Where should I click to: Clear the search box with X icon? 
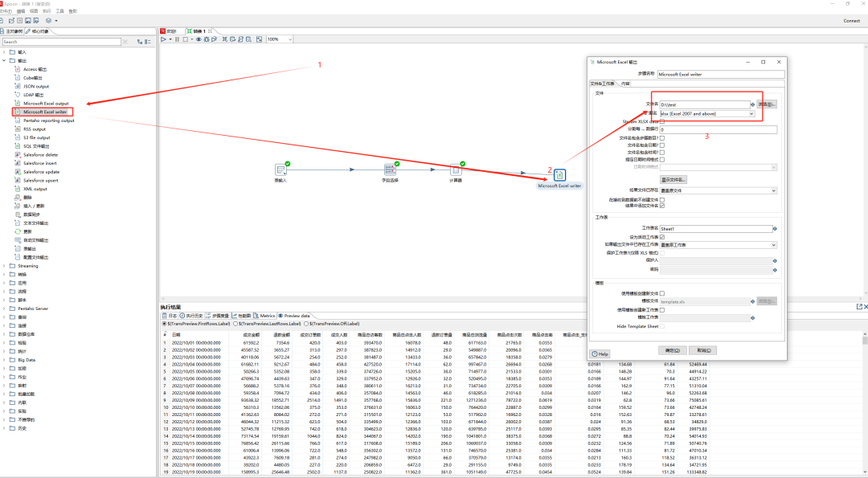coord(125,42)
